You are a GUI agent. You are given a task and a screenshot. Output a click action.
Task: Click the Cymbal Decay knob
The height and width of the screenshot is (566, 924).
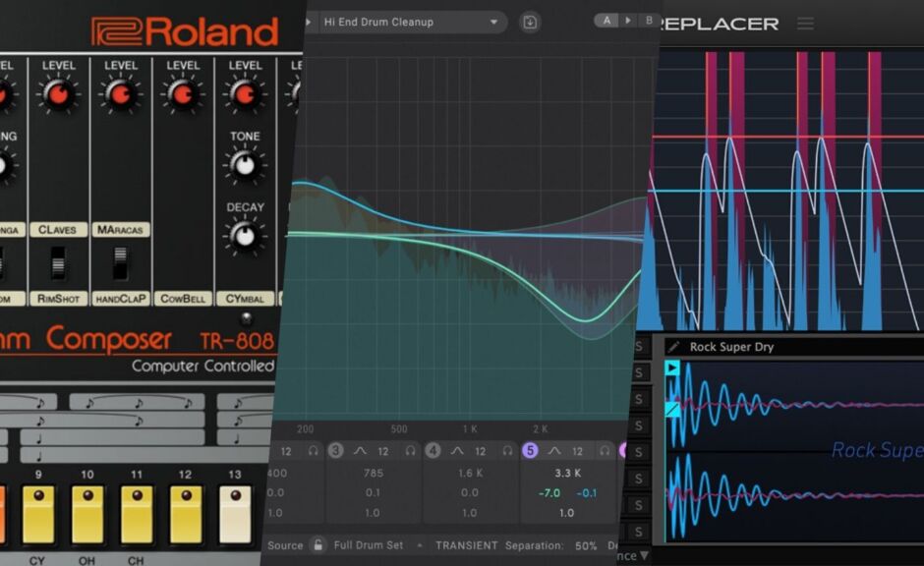[x=245, y=236]
